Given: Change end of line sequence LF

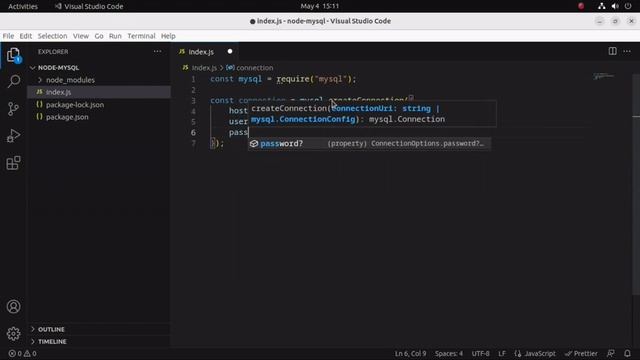Looking at the screenshot, I should click(502, 353).
